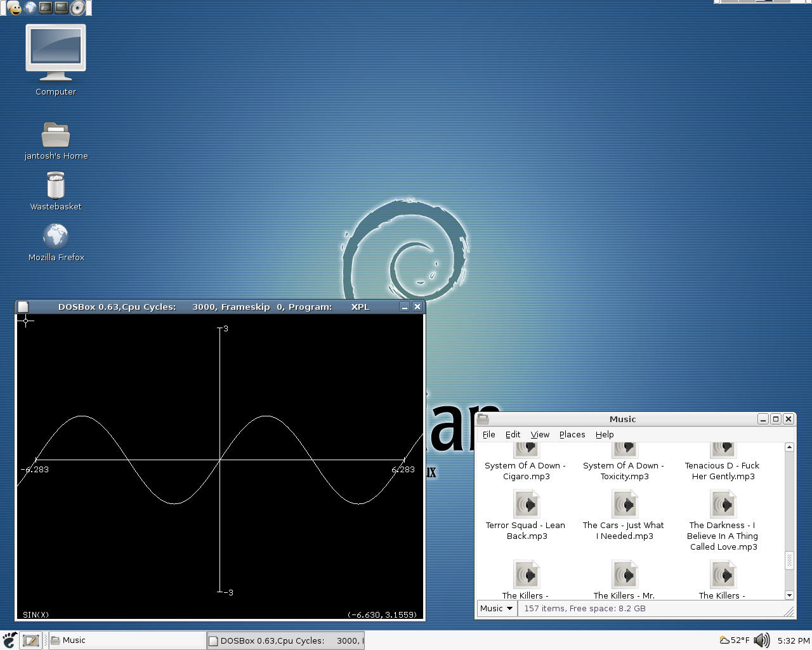The width and height of the screenshot is (812, 650).
Task: Click the scrollbar thumb in Music window
Action: [x=789, y=560]
